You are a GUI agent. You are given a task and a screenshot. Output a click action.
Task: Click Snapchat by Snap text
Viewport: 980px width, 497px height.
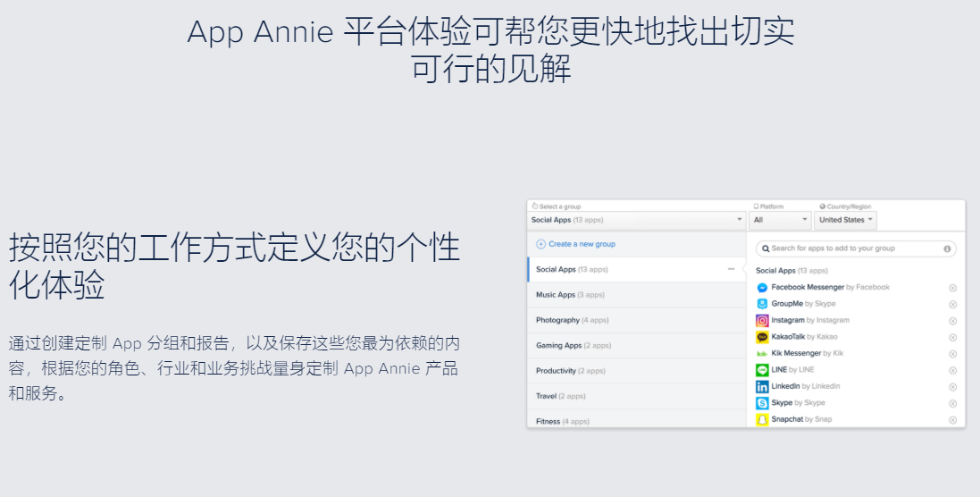pyautogui.click(x=801, y=419)
